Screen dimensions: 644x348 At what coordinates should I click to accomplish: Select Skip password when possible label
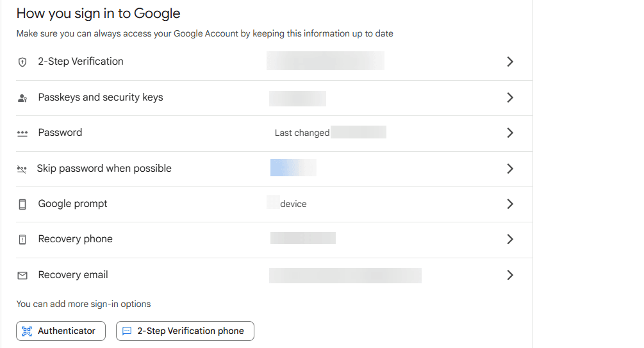coord(104,169)
